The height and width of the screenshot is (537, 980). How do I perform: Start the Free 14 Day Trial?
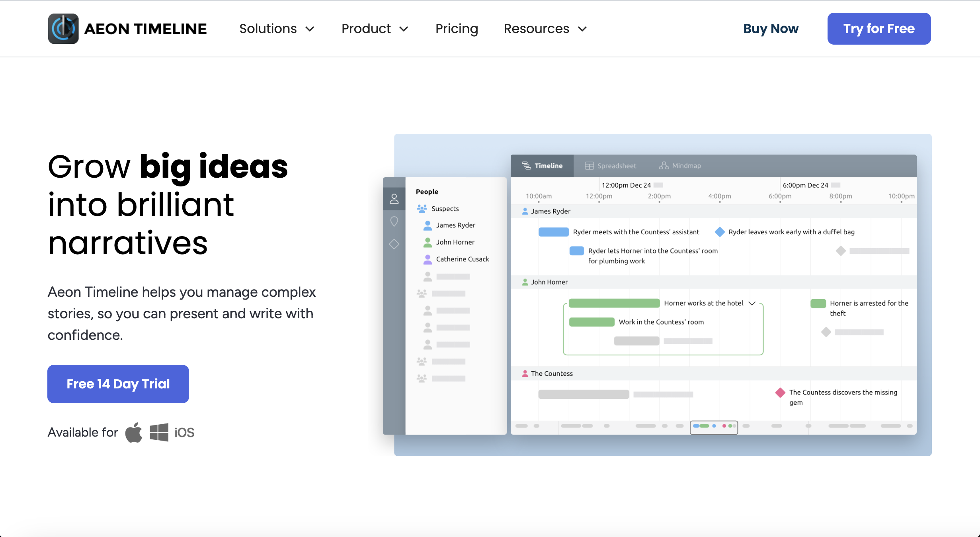[118, 384]
